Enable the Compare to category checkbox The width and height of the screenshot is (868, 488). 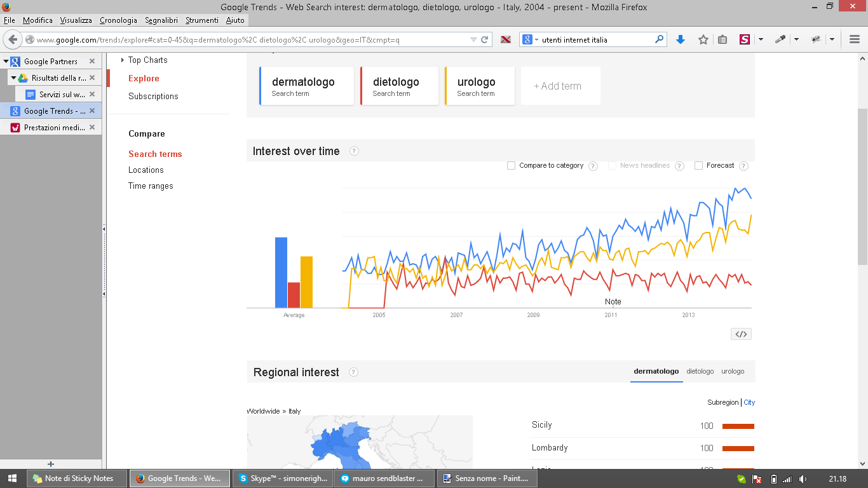(x=511, y=165)
